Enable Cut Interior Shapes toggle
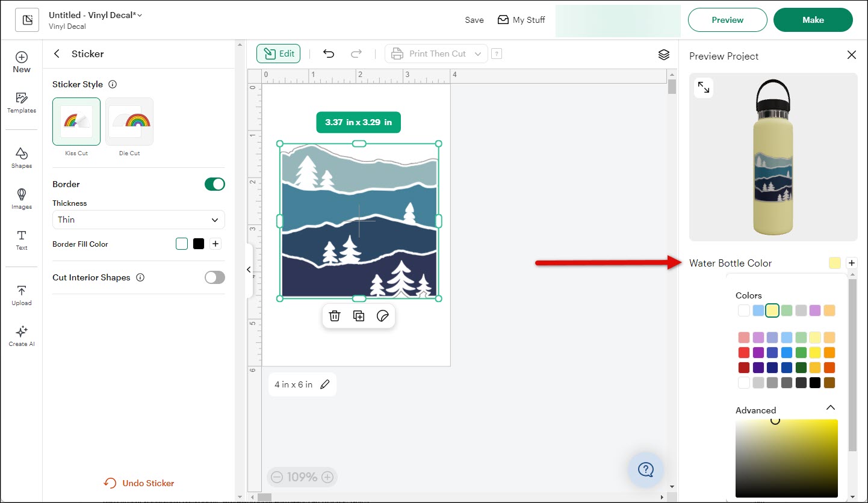Image resolution: width=868 pixels, height=503 pixels. tap(214, 277)
